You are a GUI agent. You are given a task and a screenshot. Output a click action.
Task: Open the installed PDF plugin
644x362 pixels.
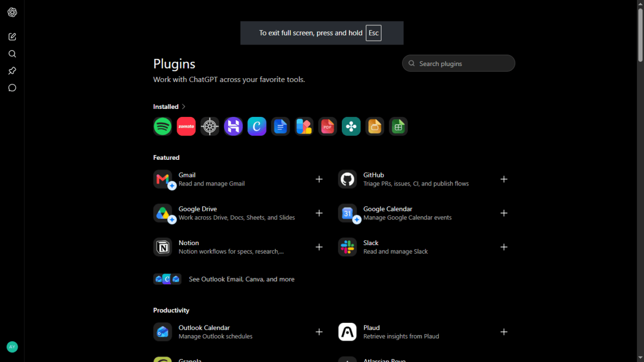pyautogui.click(x=328, y=127)
